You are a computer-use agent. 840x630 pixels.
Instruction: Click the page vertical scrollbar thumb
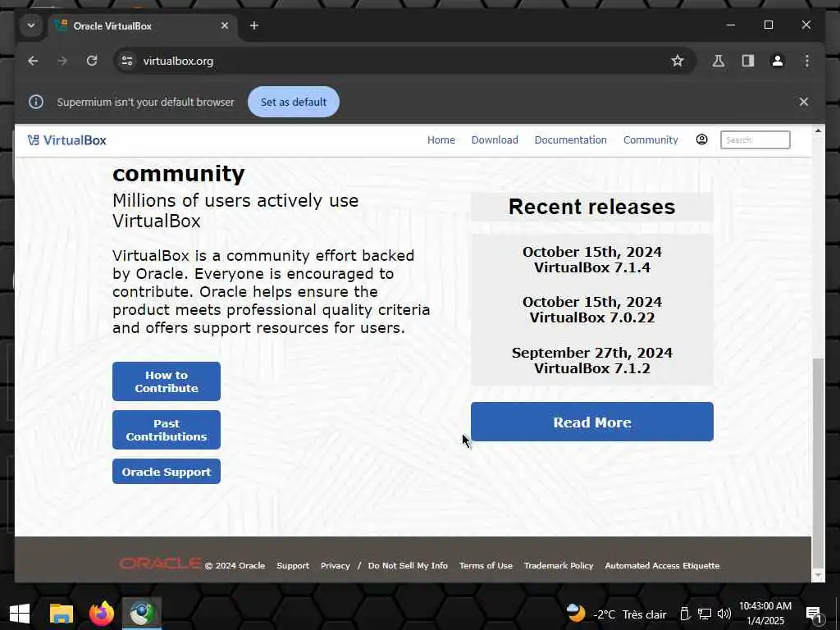pyautogui.click(x=818, y=463)
